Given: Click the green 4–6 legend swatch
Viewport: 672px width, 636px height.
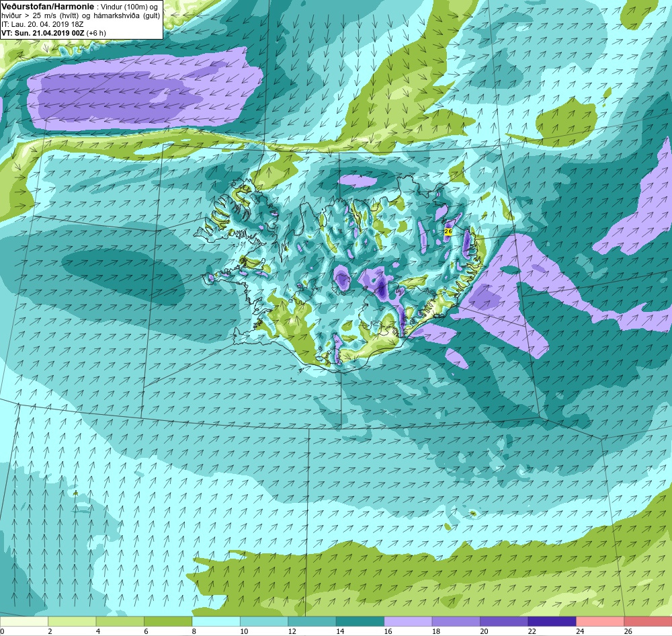Looking at the screenshot, I should click(x=120, y=621).
